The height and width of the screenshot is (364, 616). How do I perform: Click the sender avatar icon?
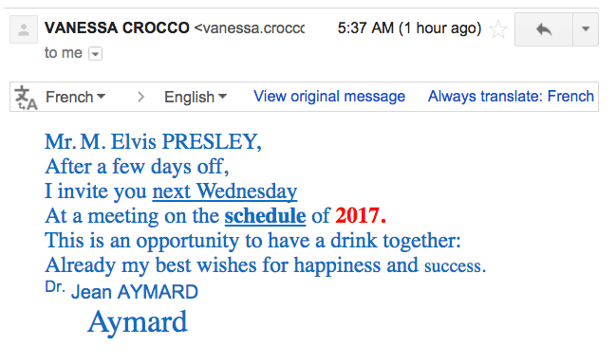(24, 29)
